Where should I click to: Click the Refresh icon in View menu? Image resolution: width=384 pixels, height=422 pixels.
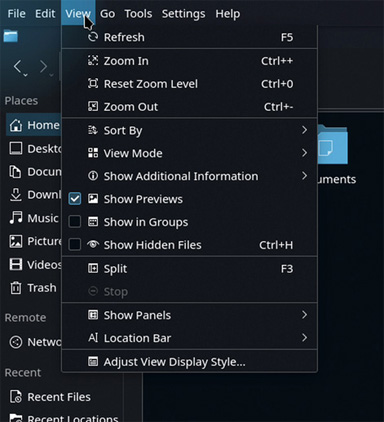(x=93, y=37)
